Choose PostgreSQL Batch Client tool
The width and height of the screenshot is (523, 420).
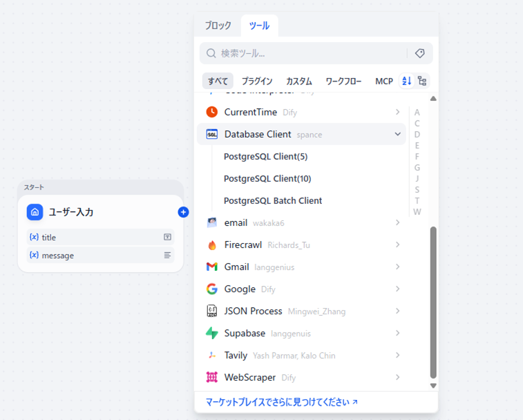pyautogui.click(x=273, y=200)
